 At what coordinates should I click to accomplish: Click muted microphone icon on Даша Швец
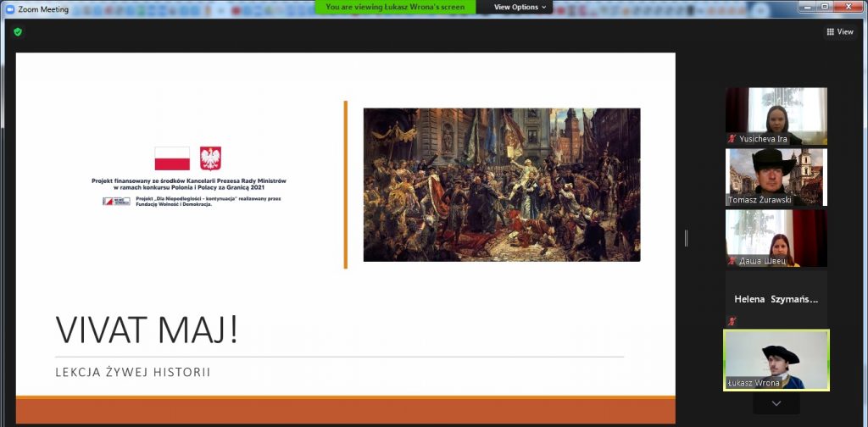[x=732, y=260]
